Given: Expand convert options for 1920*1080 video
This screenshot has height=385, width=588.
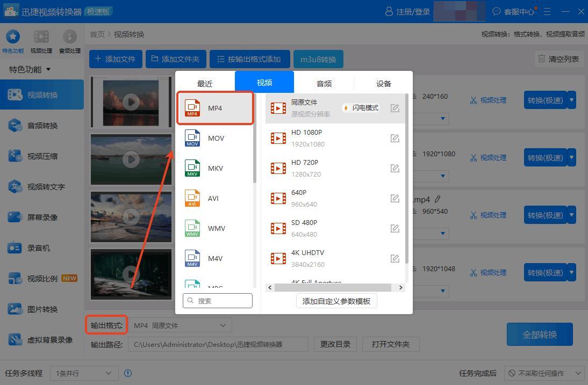Looking at the screenshot, I should (571, 158).
